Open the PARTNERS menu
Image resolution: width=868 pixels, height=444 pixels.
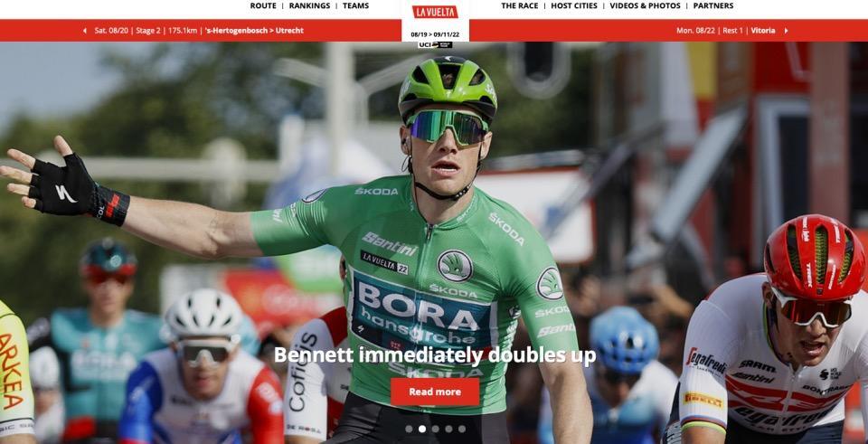click(713, 6)
